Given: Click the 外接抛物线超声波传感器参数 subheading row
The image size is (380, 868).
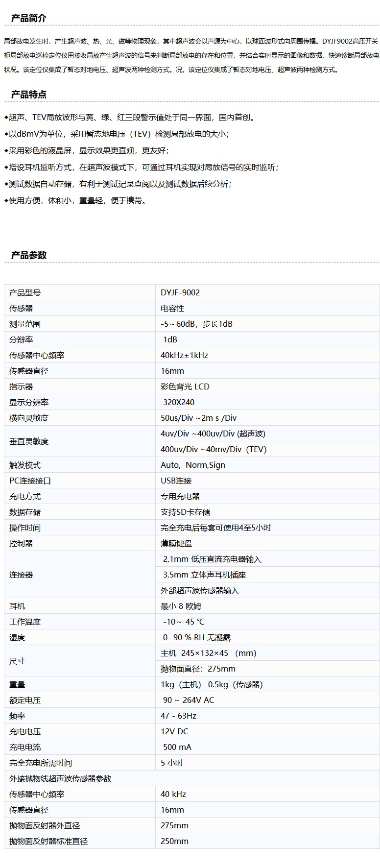Looking at the screenshot, I should click(192, 778).
